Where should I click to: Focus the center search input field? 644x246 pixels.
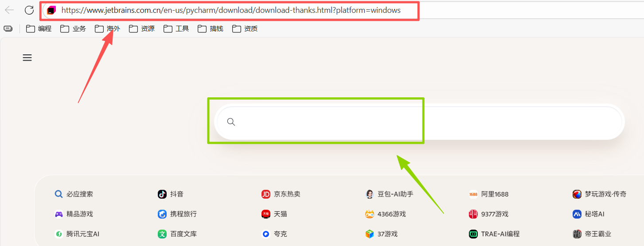pos(419,122)
